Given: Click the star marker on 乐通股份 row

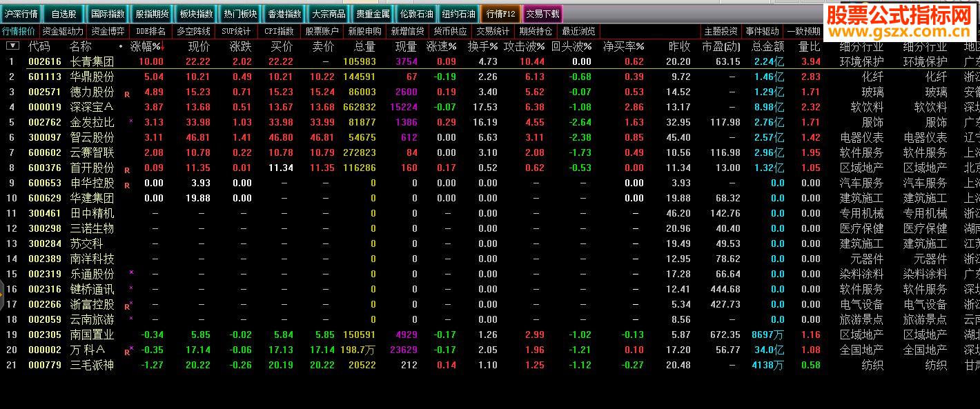Looking at the screenshot, I should [131, 272].
